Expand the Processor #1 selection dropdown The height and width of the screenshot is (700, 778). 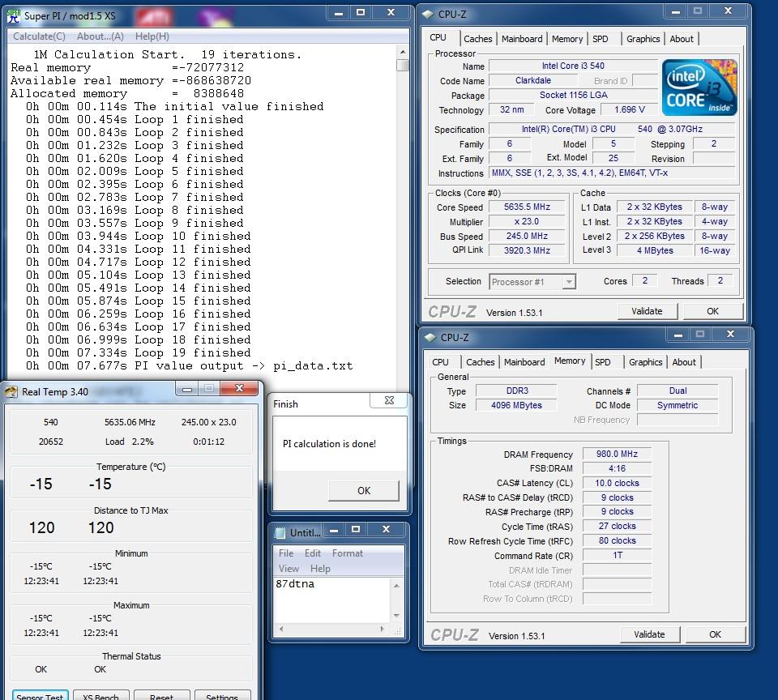pyautogui.click(x=569, y=282)
